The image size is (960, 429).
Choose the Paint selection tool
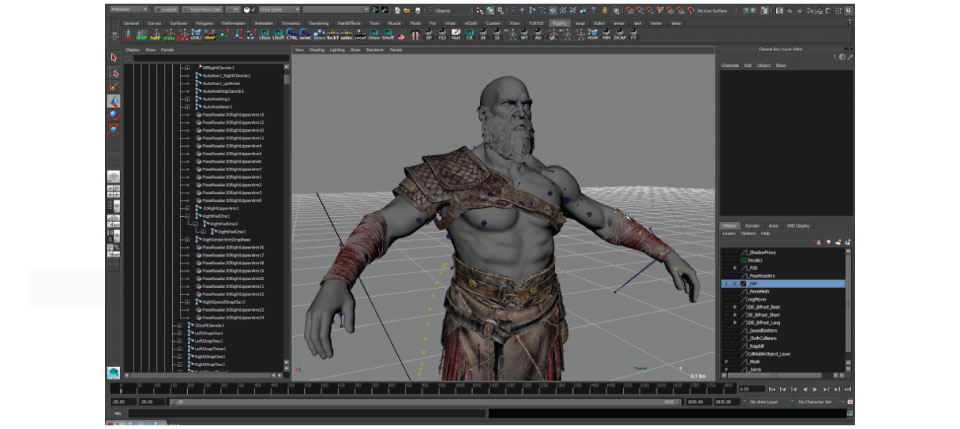(x=113, y=87)
